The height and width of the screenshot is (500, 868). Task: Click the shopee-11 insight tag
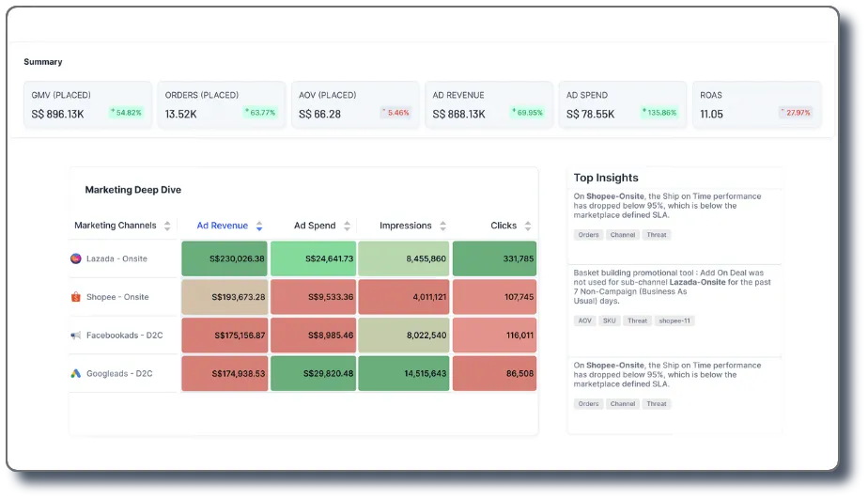coord(674,320)
